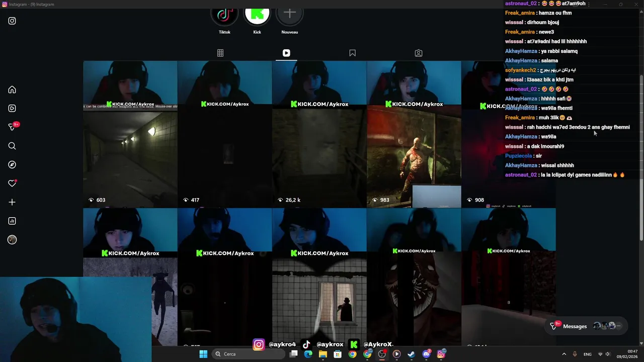Screen dimensions: 644x362
Task: Open Microsoft Store from the taskbar
Action: click(x=338, y=354)
